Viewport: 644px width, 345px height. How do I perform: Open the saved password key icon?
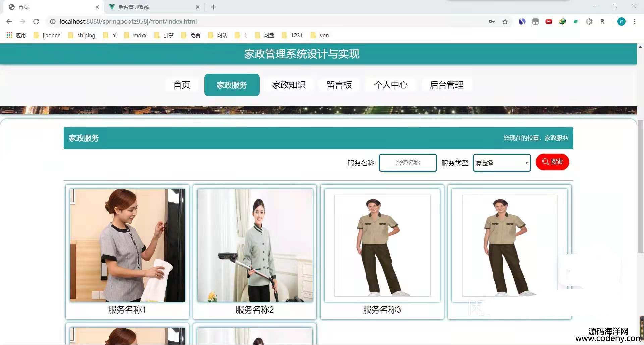click(x=492, y=21)
